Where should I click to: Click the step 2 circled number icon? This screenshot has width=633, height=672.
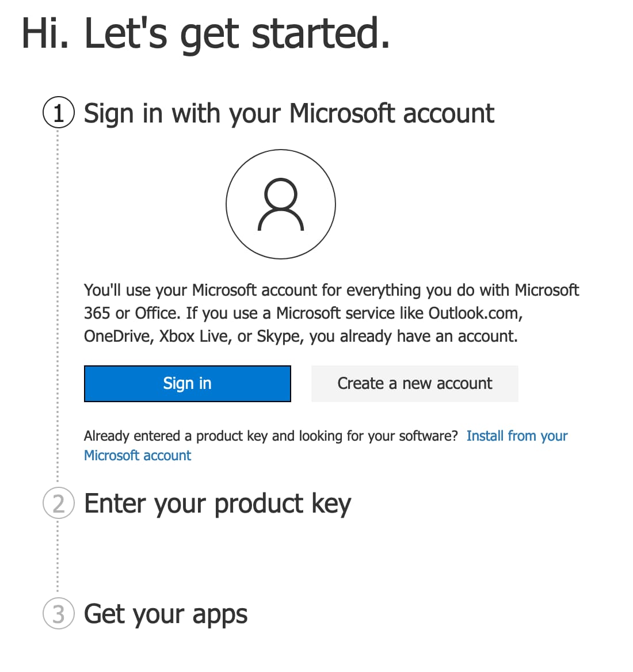[59, 503]
